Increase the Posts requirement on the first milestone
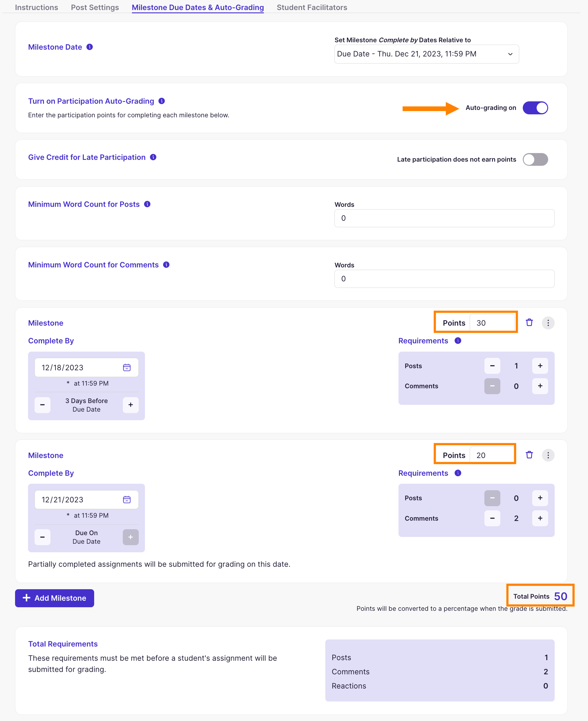 [x=540, y=366]
